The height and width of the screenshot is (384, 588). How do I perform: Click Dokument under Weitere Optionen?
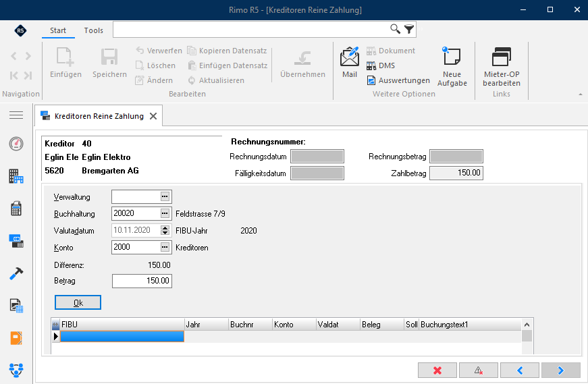pos(391,51)
